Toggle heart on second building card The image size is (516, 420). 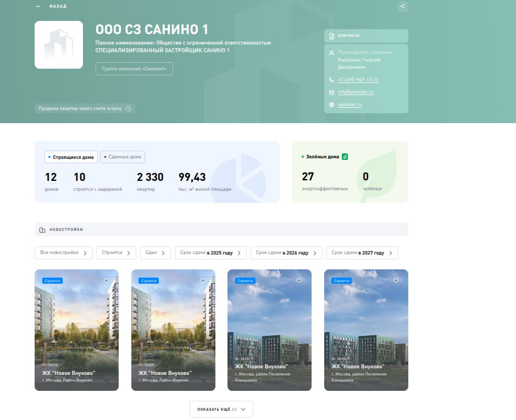203,280
